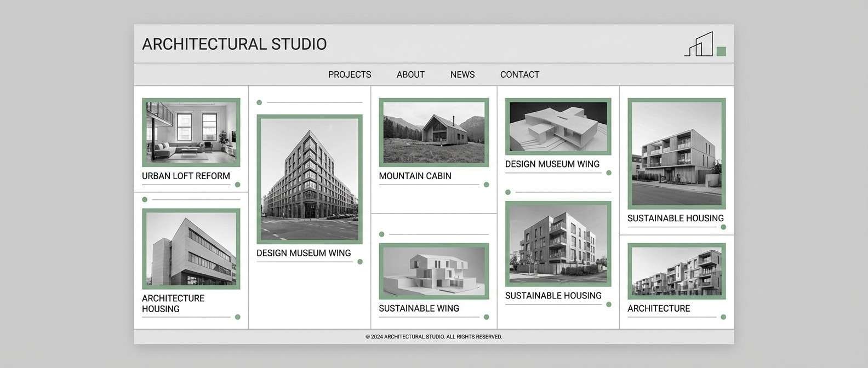The width and height of the screenshot is (868, 368).
Task: Open the Architecture Housing building photo
Action: [x=191, y=249]
